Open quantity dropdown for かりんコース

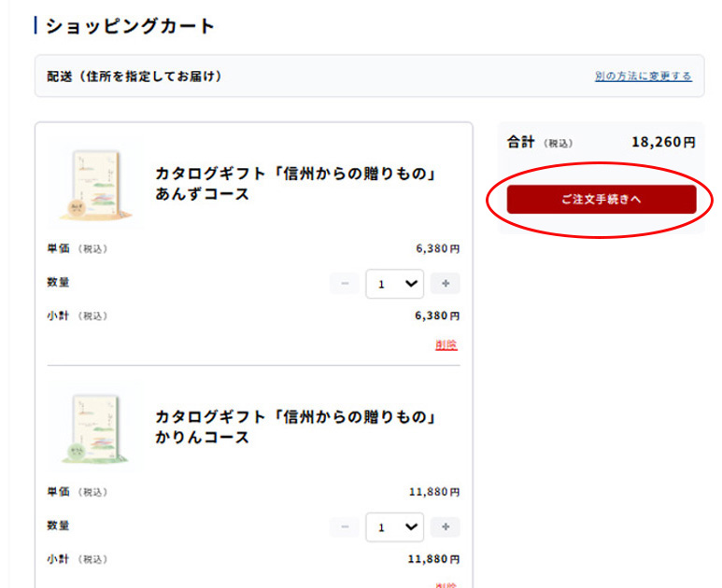pyautogui.click(x=394, y=527)
